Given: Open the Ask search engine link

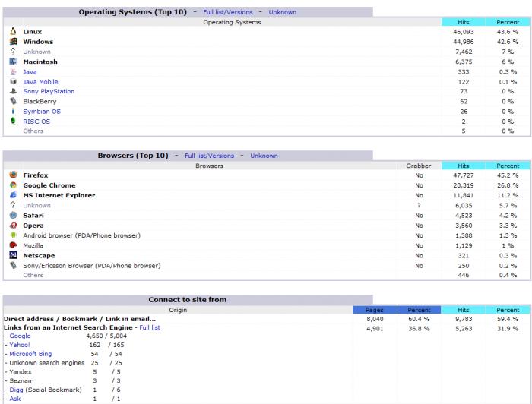Looking at the screenshot, I should 15,399.
